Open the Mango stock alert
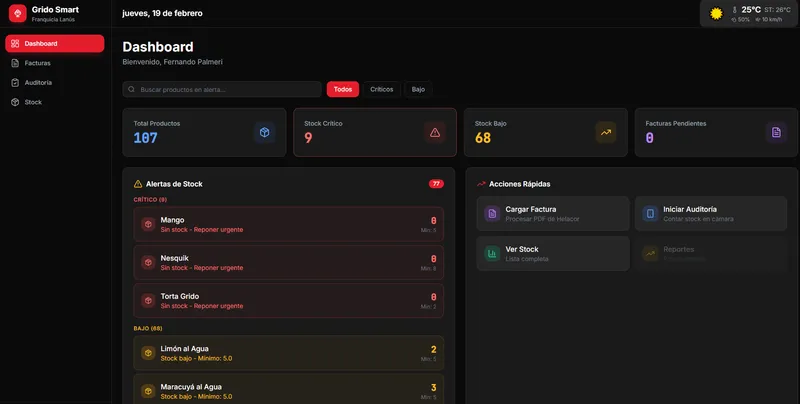This screenshot has height=404, width=800. [x=288, y=224]
